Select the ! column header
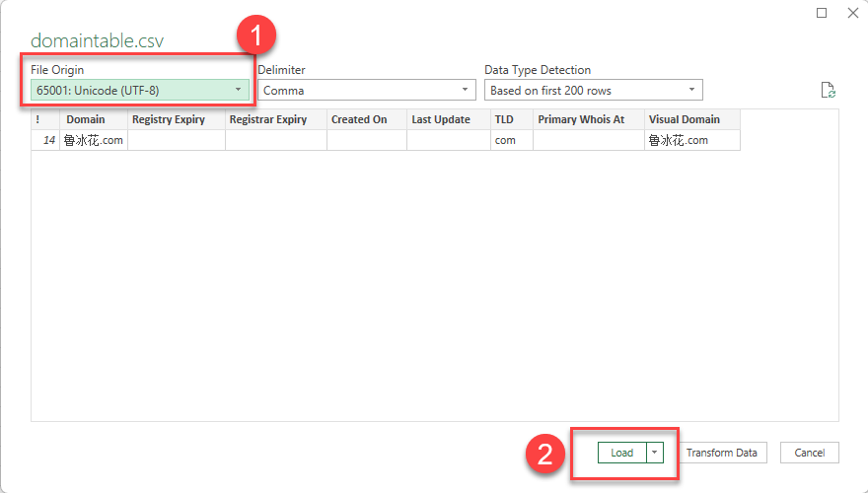 45,119
